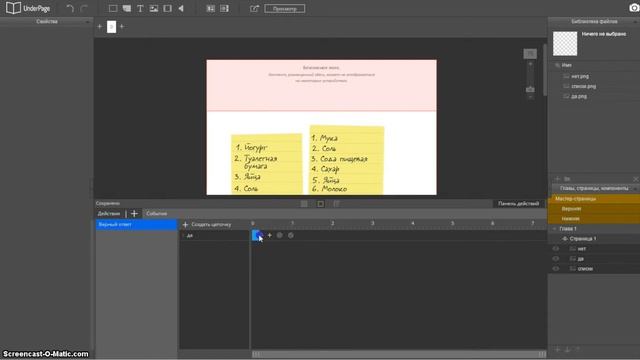640x360 pixels.
Task: Click the fit-to-screen button above zoom slider
Action: [530, 53]
